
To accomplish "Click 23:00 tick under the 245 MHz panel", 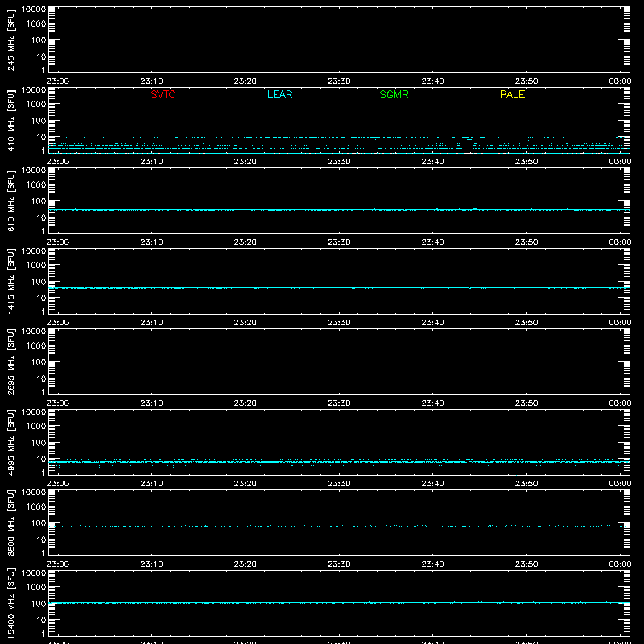I will pyautogui.click(x=58, y=81).
